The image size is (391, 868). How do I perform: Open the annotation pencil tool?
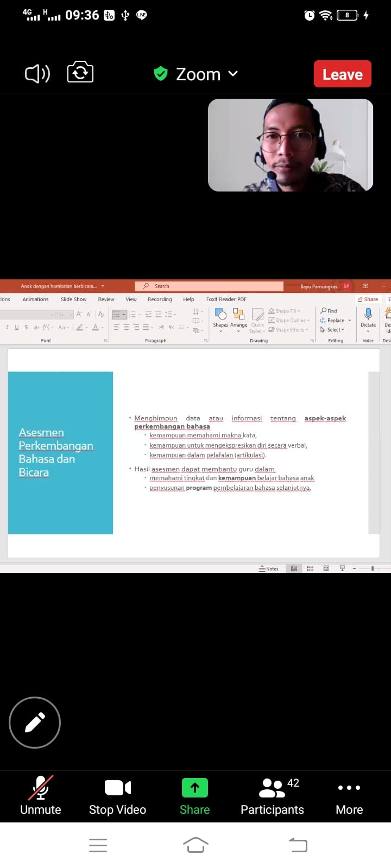click(x=35, y=723)
